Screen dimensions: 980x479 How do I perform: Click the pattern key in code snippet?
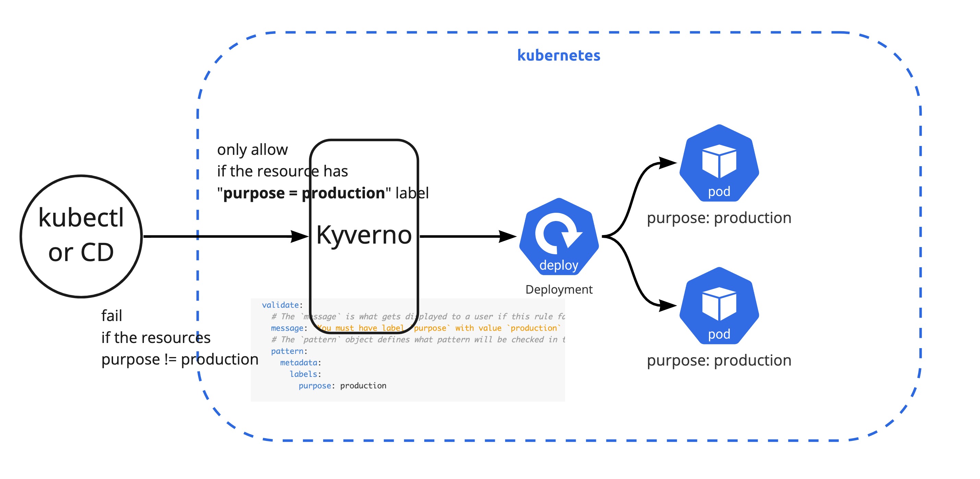(287, 351)
